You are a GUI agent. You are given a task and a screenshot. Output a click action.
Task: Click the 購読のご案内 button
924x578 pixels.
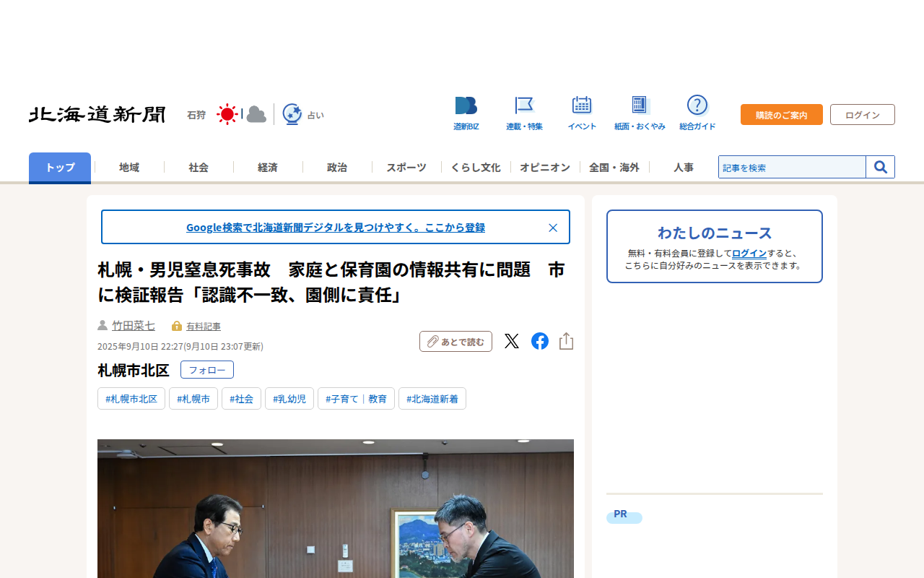point(782,115)
